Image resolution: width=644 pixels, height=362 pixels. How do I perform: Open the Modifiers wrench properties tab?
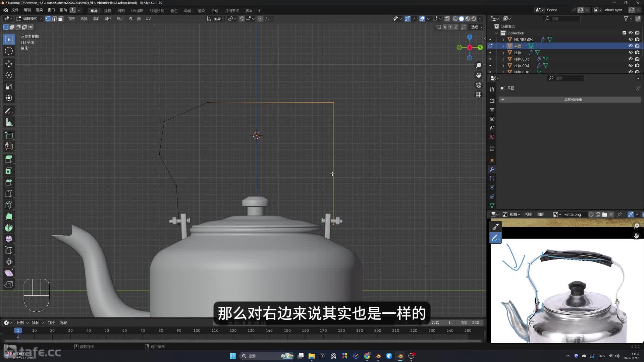coord(492,169)
